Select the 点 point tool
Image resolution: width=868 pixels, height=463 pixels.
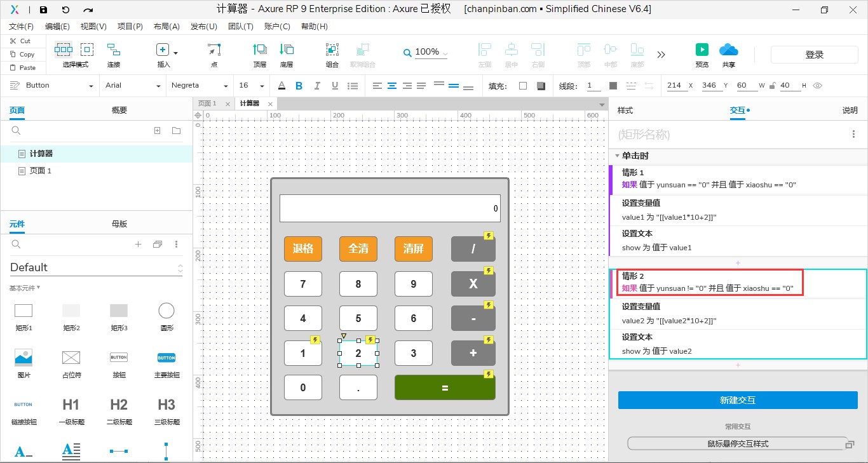click(214, 55)
